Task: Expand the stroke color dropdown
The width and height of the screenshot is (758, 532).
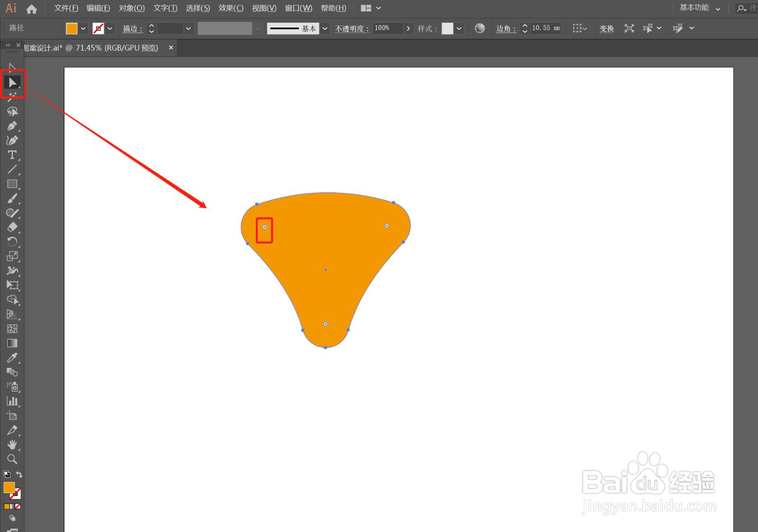Action: pos(110,28)
